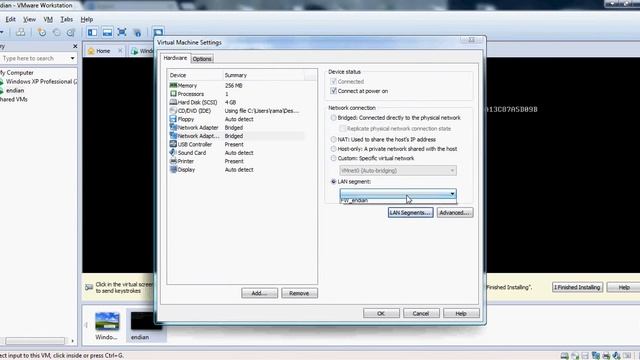
Task: Select the NAT radio button
Action: click(333, 139)
